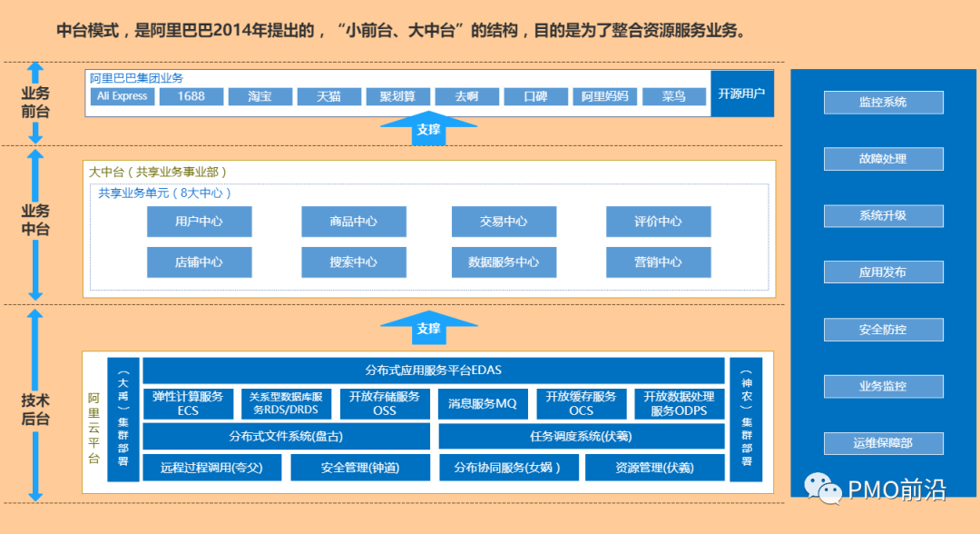Click 监控系统 button in right panel
980x534 pixels.
(883, 103)
